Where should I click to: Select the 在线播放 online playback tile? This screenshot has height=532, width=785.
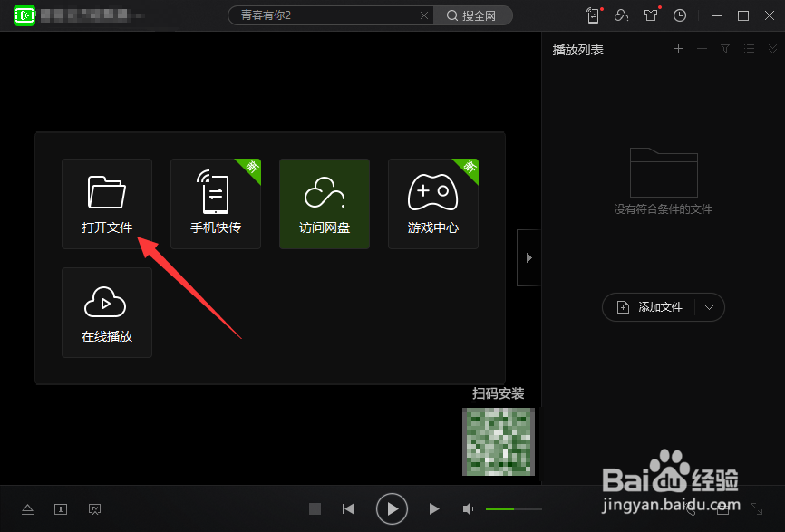(x=107, y=313)
